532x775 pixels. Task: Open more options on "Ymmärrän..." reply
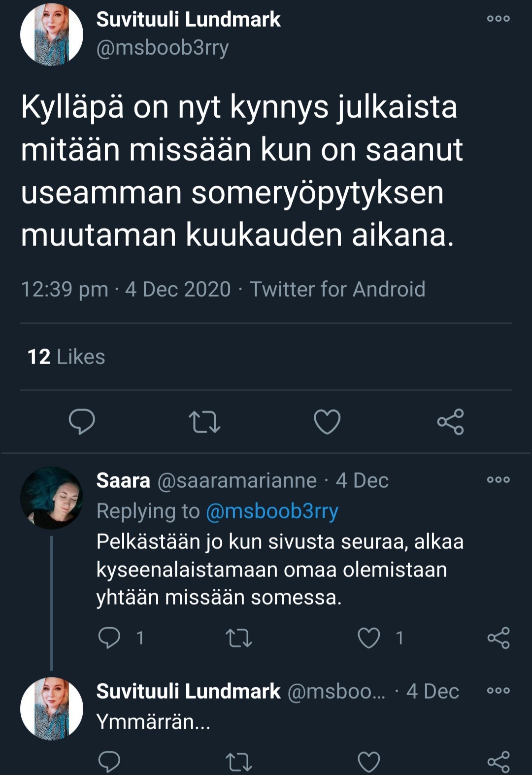click(x=498, y=691)
